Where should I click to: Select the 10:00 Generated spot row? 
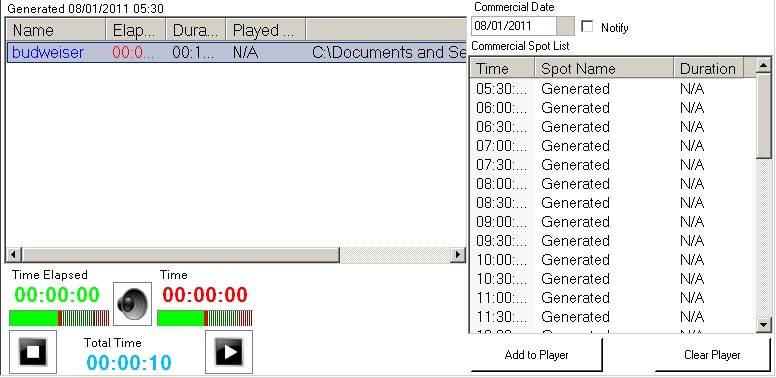pyautogui.click(x=613, y=260)
